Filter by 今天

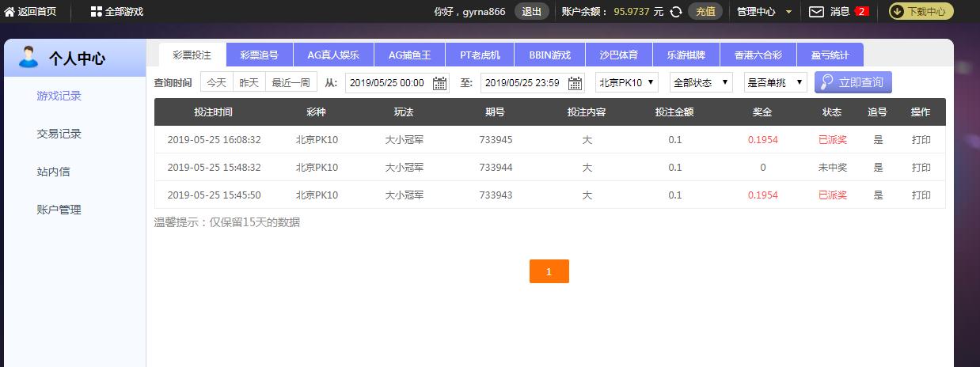click(217, 82)
